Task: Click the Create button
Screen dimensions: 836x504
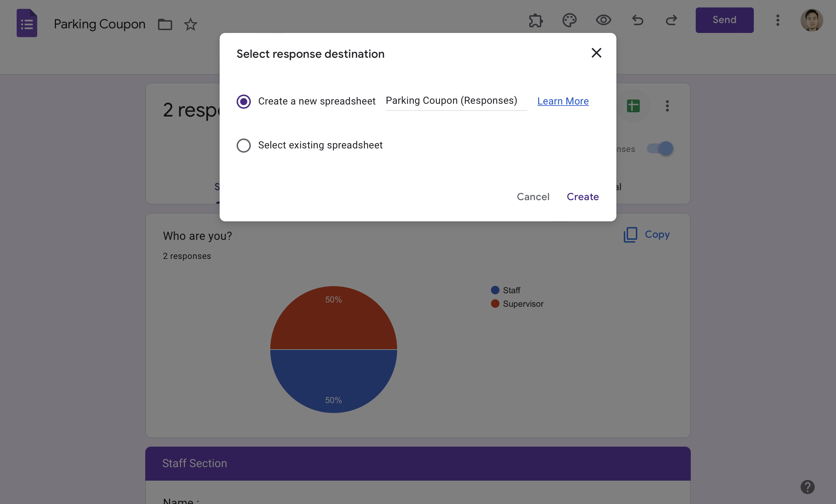Action: [x=582, y=197]
